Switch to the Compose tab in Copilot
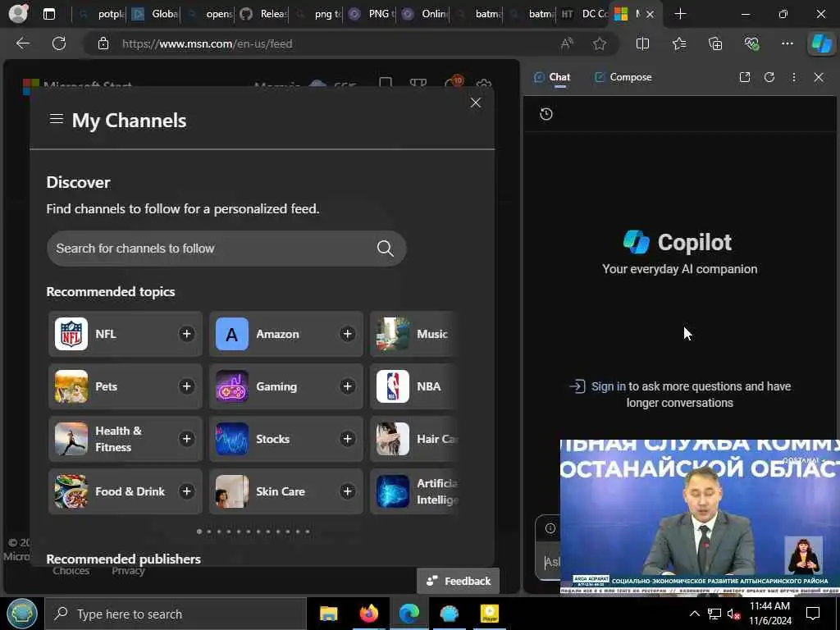This screenshot has height=630, width=840. 623,77
